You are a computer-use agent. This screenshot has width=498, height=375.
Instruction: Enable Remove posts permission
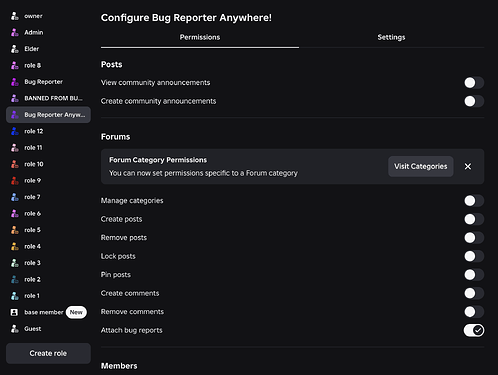click(x=474, y=238)
